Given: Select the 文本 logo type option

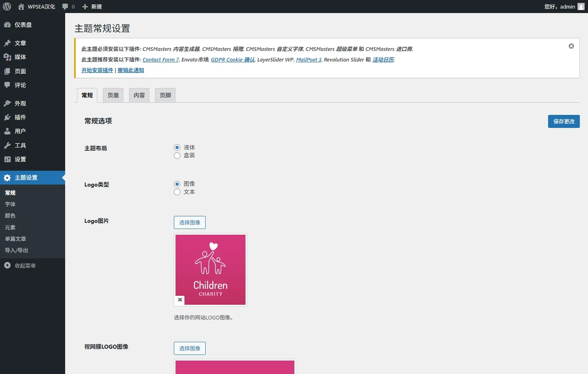Looking at the screenshot, I should 177,192.
